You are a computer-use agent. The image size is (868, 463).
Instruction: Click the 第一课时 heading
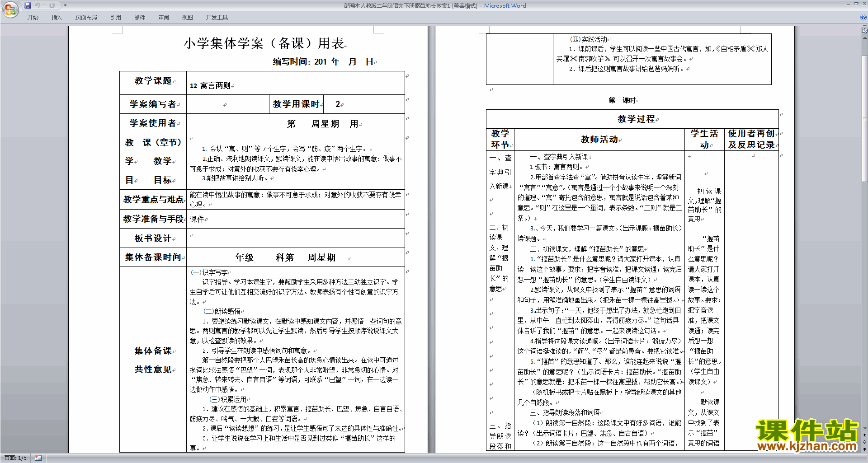point(622,100)
